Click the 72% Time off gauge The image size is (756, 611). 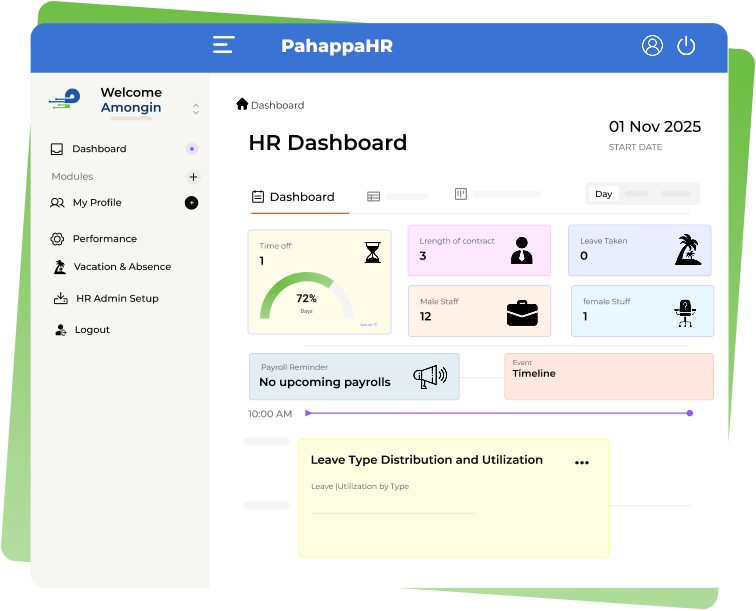(x=306, y=298)
